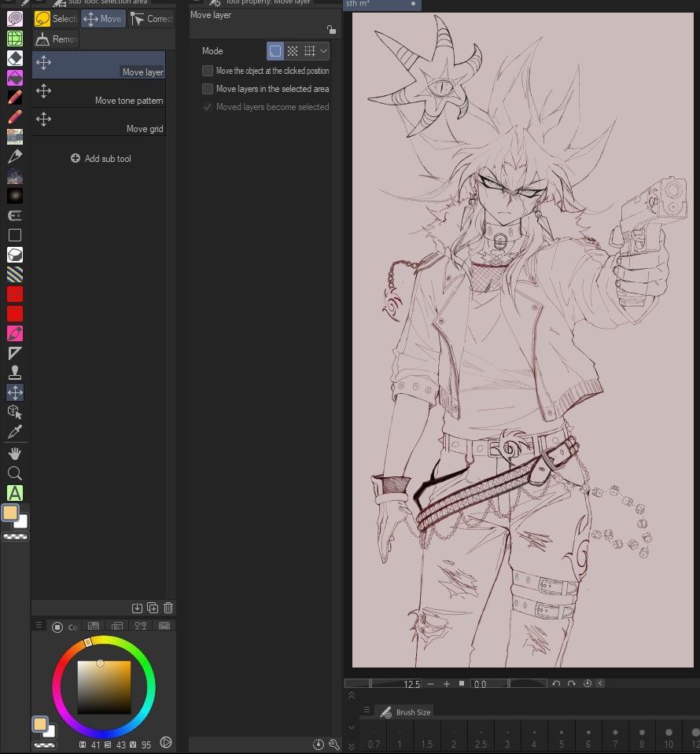Click the double-down chevron below Brush Size

(x=352, y=746)
